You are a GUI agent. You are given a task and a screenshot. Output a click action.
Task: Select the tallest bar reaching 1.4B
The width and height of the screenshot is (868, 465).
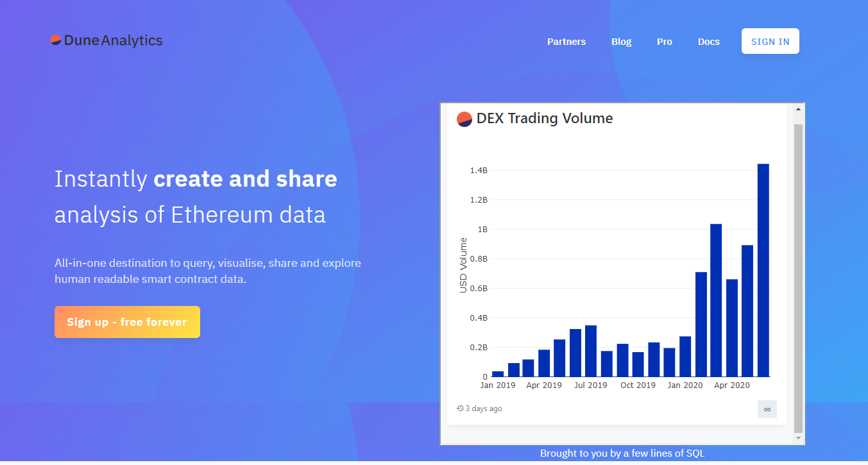pyautogui.click(x=763, y=270)
